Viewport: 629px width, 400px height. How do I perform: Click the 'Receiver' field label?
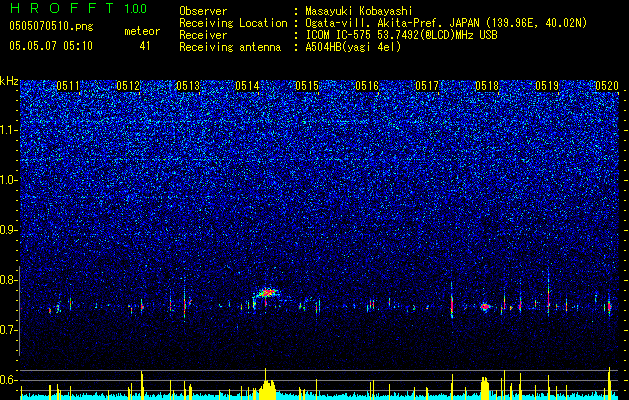203,35
